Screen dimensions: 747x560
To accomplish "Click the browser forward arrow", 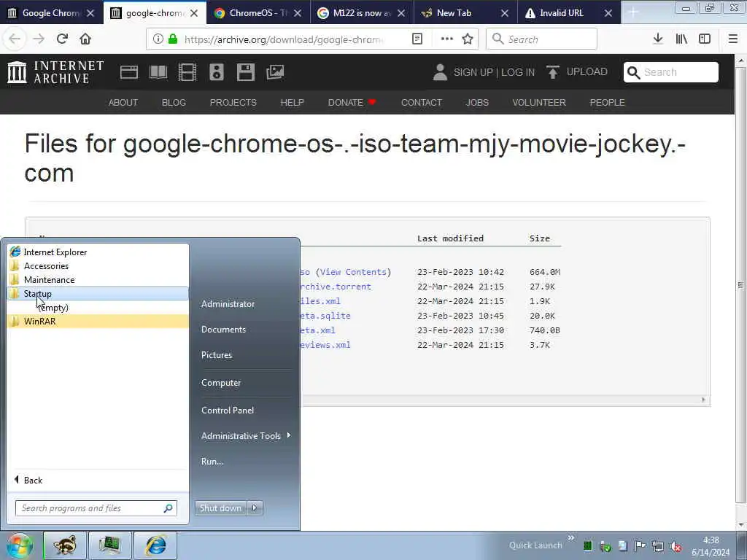I will tap(39, 39).
